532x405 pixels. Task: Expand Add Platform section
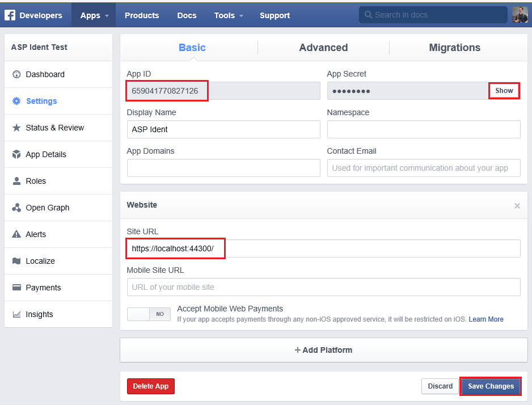point(324,350)
